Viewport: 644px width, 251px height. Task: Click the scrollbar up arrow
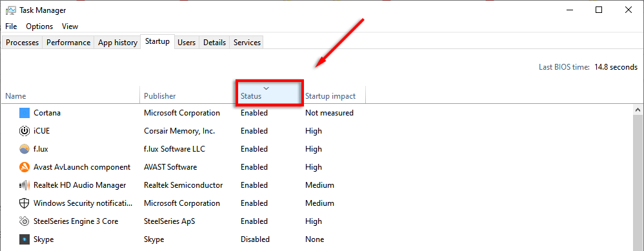(638, 110)
